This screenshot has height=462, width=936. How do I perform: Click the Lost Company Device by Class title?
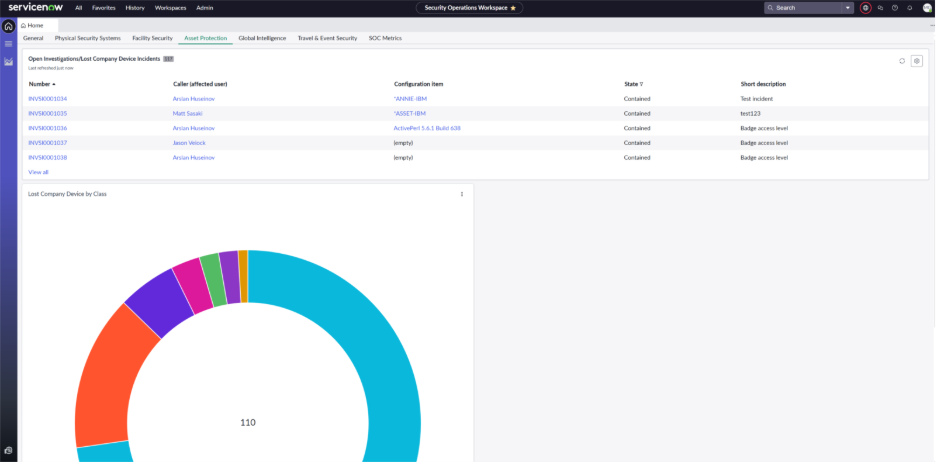[67, 194]
